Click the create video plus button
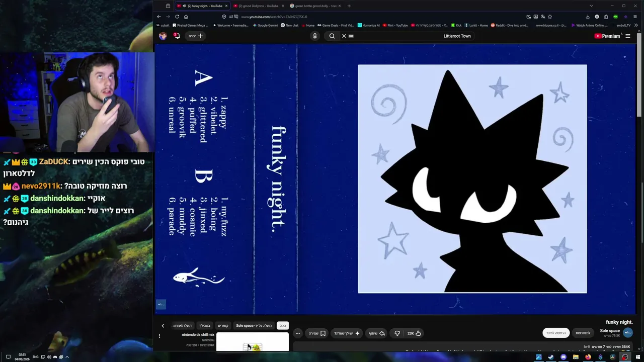Image resolution: width=644 pixels, height=362 pixels. pyautogui.click(x=196, y=36)
